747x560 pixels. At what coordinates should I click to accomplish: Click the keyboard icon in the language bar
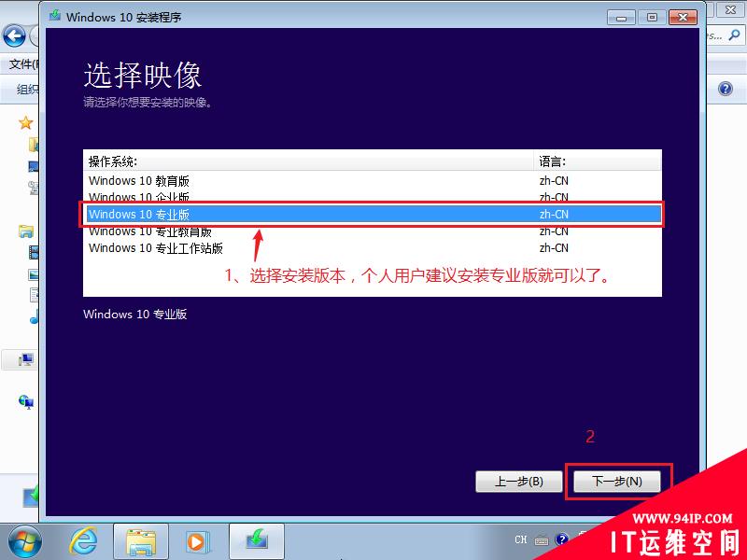[x=542, y=540]
